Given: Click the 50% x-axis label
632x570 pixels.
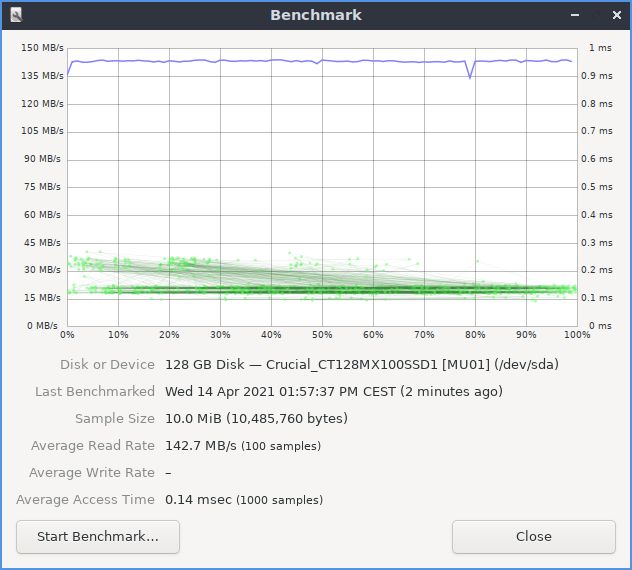Looking at the screenshot, I should click(x=322, y=335).
